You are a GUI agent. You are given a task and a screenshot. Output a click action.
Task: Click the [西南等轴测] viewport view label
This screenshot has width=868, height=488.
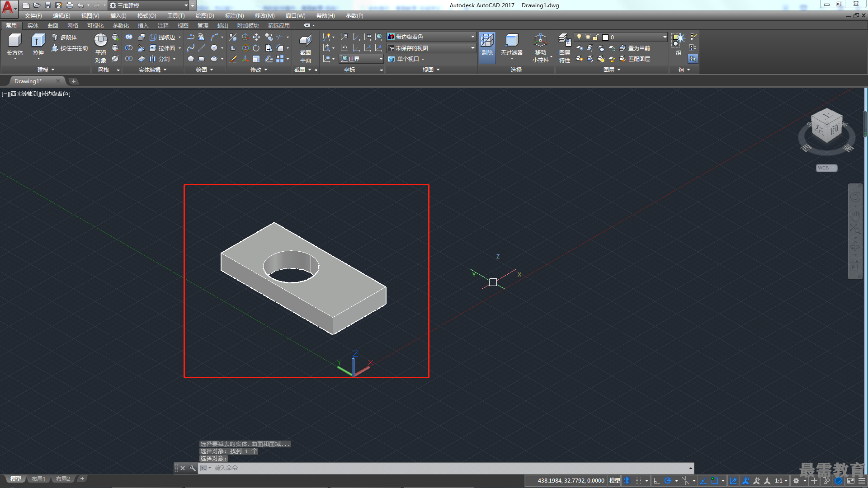click(x=24, y=94)
